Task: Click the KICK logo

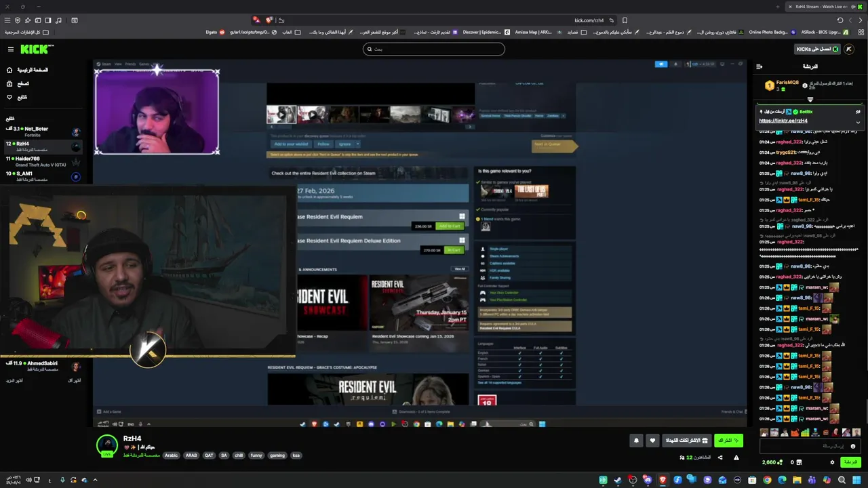Action: (x=36, y=49)
